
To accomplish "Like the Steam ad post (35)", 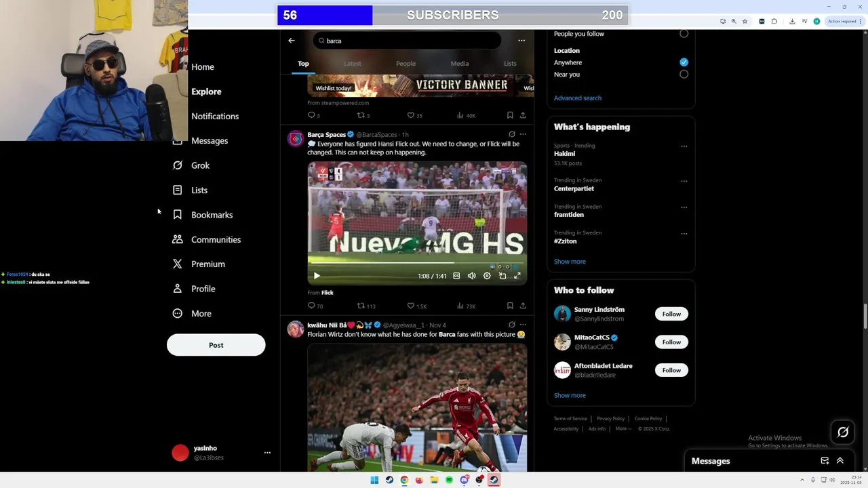I will 414,115.
